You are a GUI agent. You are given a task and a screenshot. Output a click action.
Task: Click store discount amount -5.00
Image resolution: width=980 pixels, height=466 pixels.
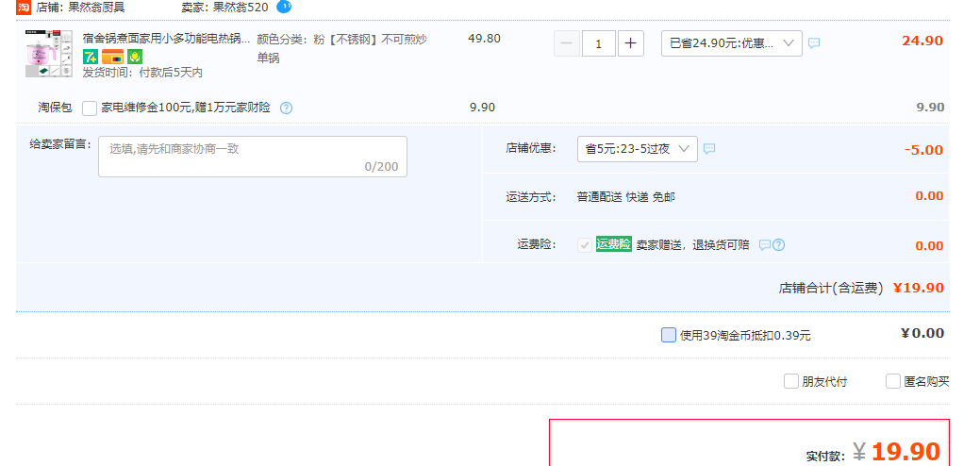[923, 150]
